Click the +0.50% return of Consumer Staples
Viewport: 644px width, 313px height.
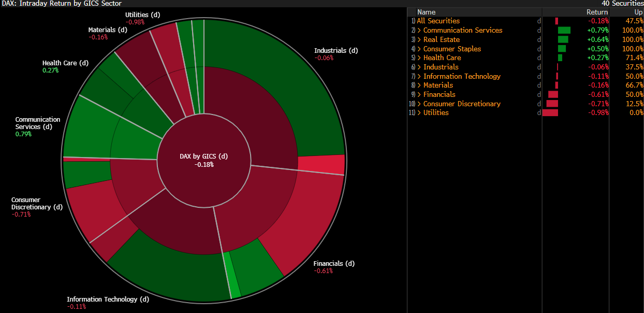[x=597, y=49]
